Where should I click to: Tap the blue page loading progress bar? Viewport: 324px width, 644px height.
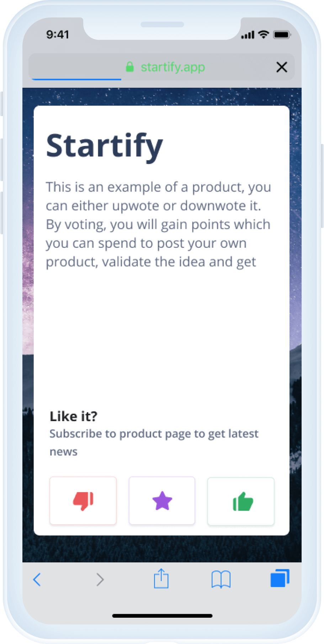click(76, 79)
